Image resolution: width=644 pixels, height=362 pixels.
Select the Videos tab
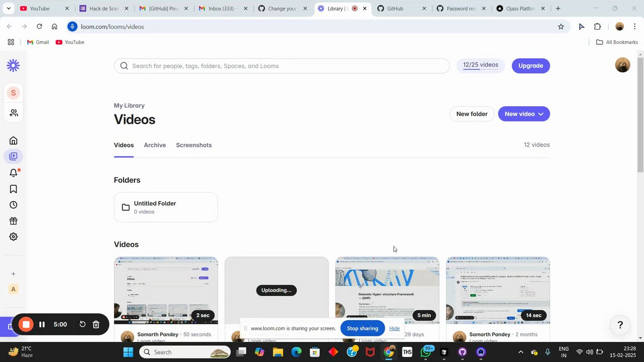click(124, 145)
